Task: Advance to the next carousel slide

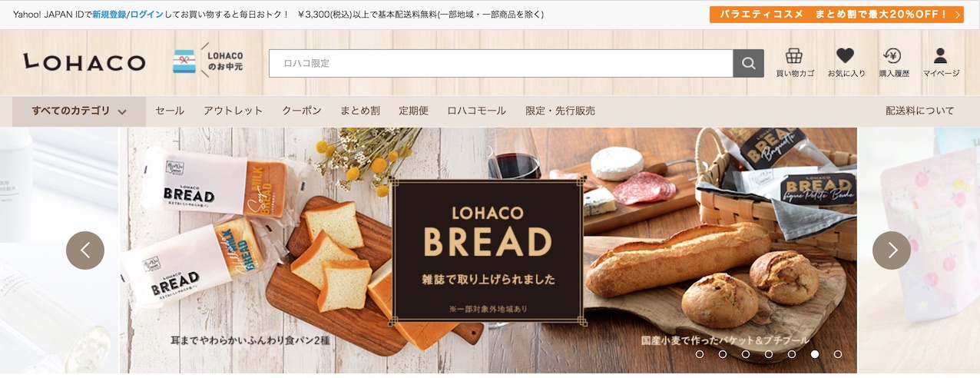Action: [x=892, y=250]
